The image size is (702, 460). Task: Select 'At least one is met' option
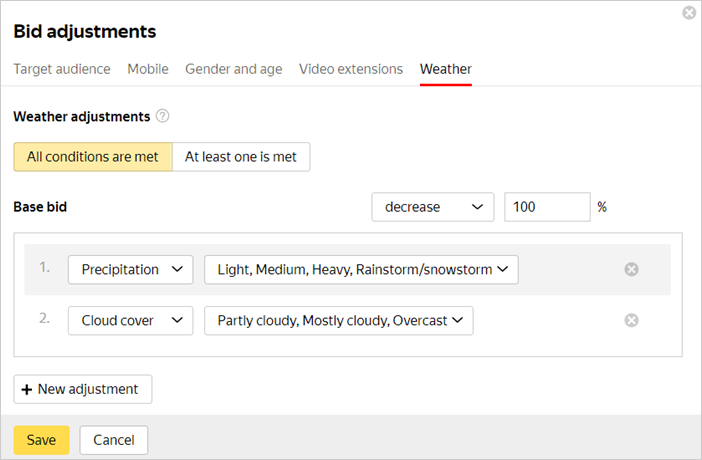click(x=241, y=157)
